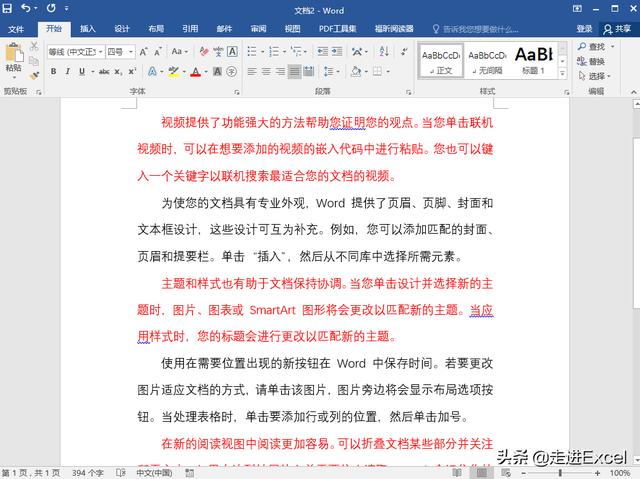
Task: Switch to the 设计 (Design) tab
Action: click(122, 29)
